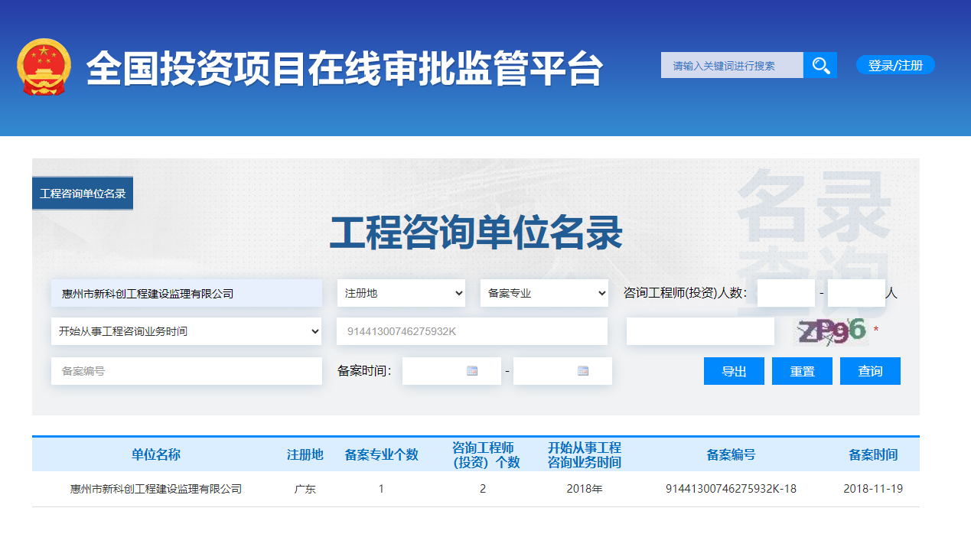Click the keyword search box at top
971x560 pixels.
pos(732,65)
